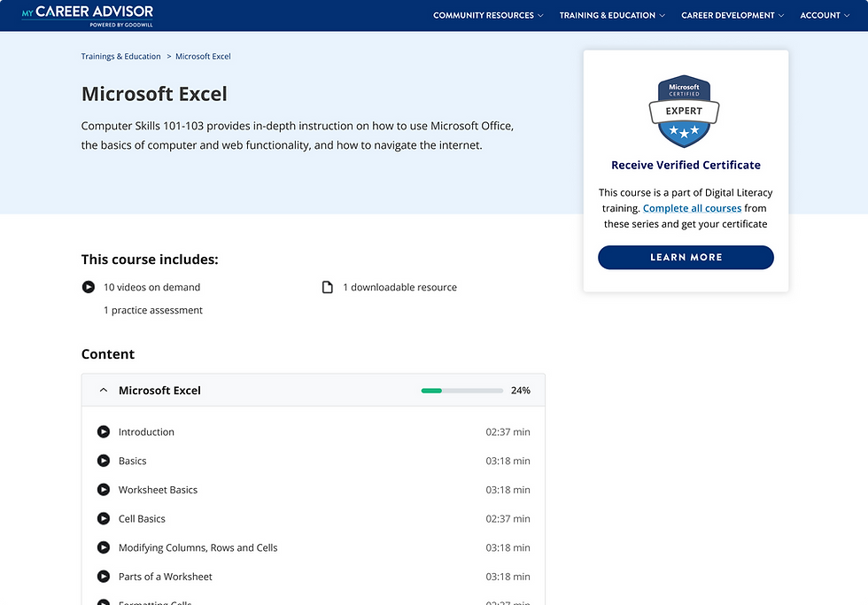Play the Introduction video icon
The image size is (868, 605).
pyautogui.click(x=104, y=431)
